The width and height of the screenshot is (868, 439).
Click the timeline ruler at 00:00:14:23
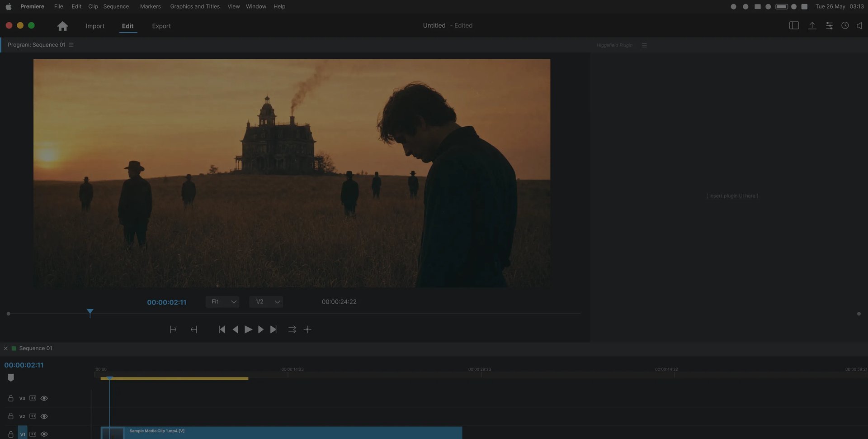tap(292, 369)
